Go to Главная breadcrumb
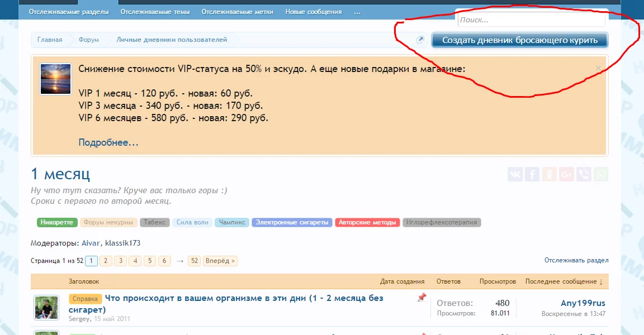 point(50,40)
